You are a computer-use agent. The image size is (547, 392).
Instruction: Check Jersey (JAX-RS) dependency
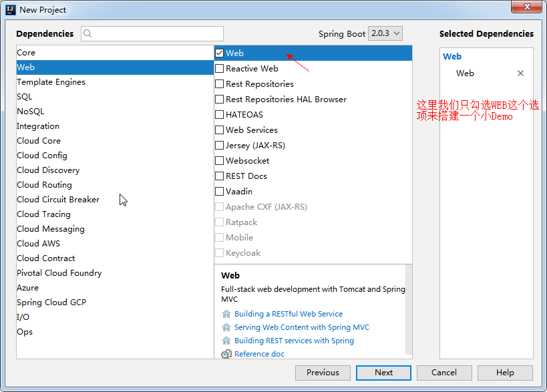pos(220,145)
